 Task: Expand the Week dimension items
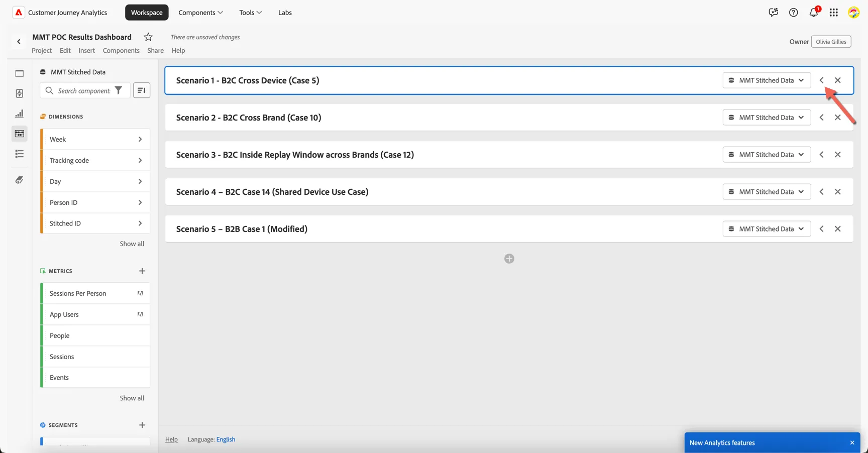point(140,140)
